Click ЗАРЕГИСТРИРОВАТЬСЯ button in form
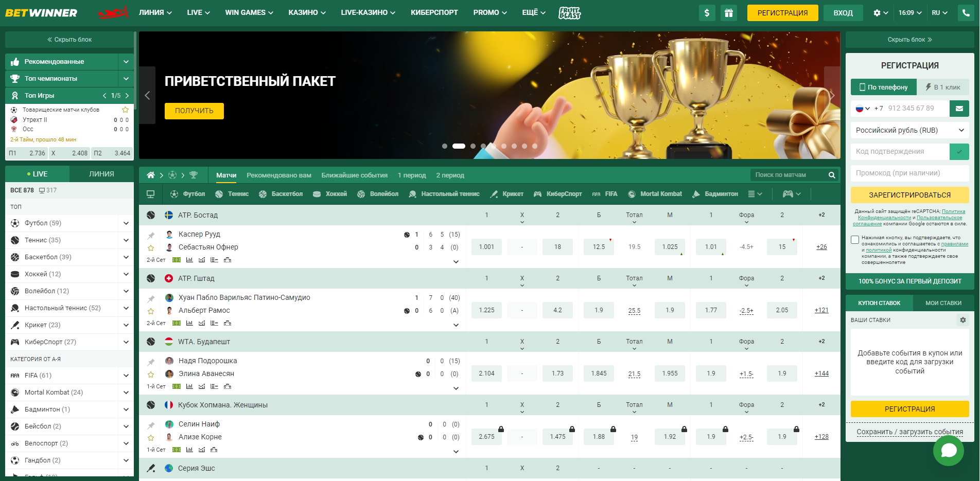 click(909, 195)
